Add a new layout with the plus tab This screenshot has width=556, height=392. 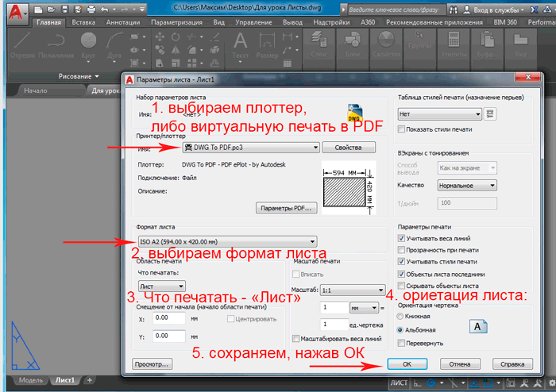[x=89, y=381]
